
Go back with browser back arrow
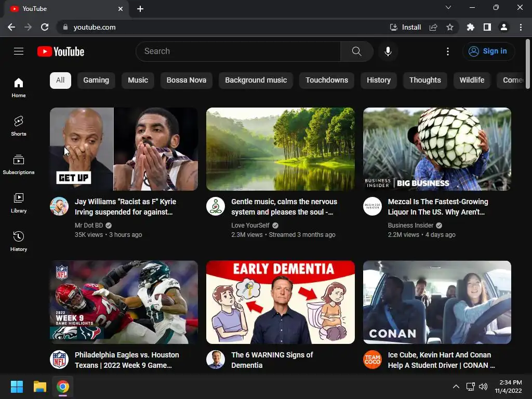[11, 27]
